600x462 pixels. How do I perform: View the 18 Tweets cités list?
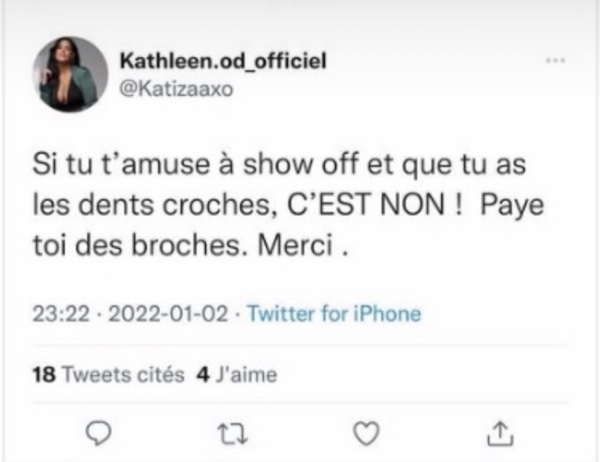pyautogui.click(x=108, y=374)
